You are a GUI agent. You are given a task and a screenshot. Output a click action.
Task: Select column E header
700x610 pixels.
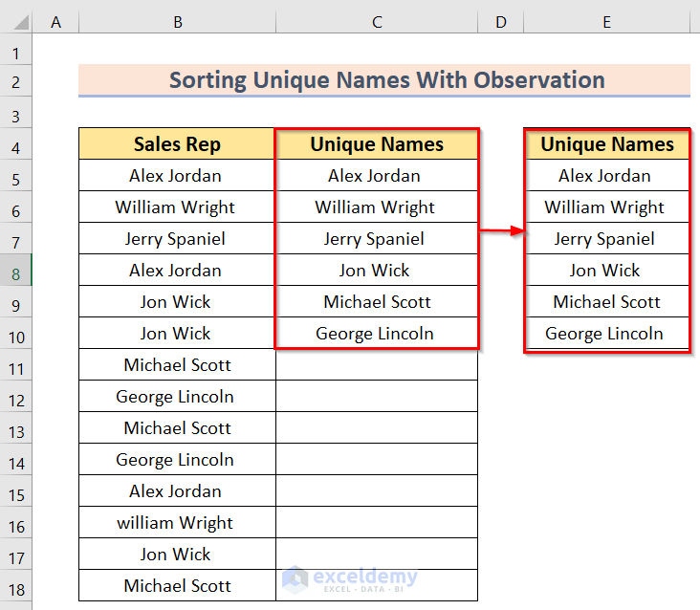pyautogui.click(x=606, y=22)
